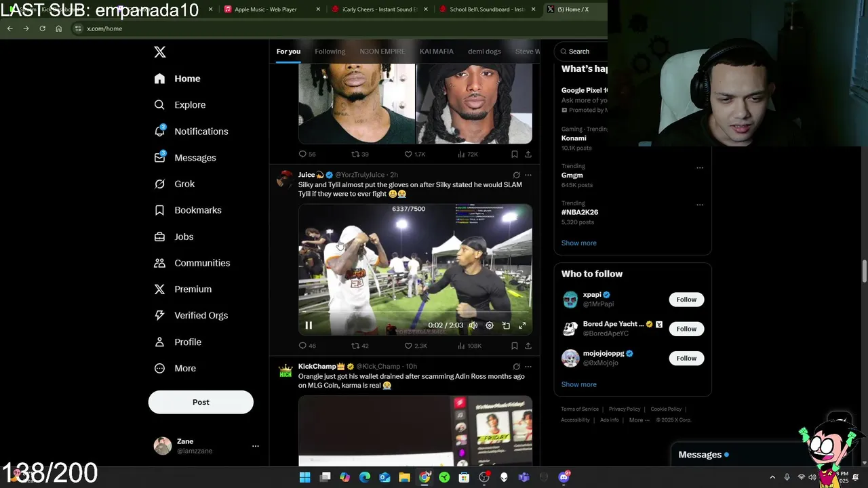Follow Bored Ape Yacht Club
868x488 pixels.
click(x=686, y=329)
